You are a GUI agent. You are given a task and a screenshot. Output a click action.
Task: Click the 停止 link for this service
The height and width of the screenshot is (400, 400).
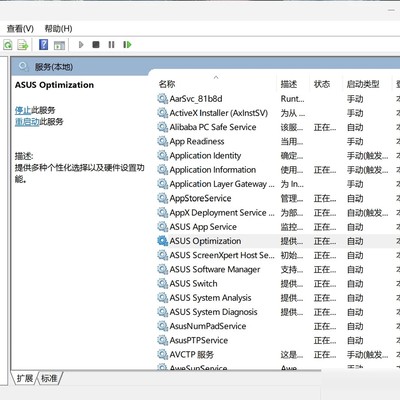(23, 110)
